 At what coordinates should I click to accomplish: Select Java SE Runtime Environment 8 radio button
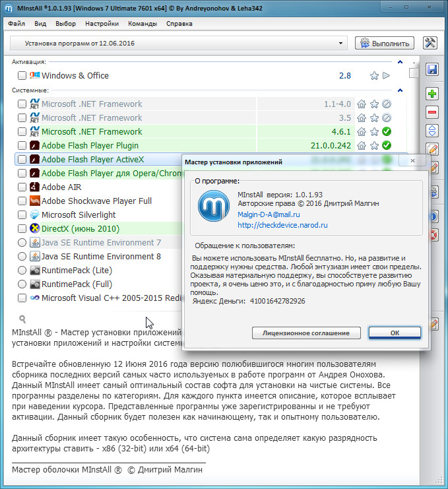click(x=22, y=256)
